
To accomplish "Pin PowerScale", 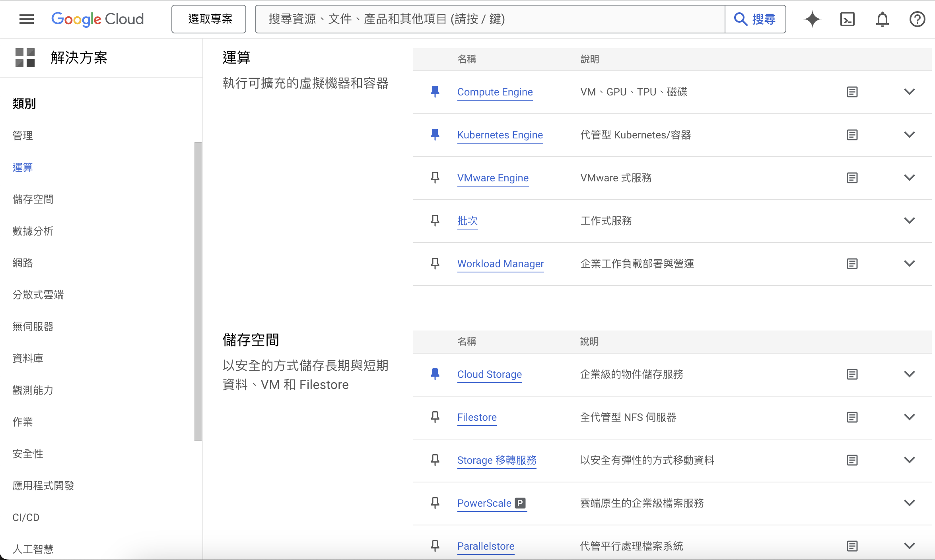I will 435,503.
